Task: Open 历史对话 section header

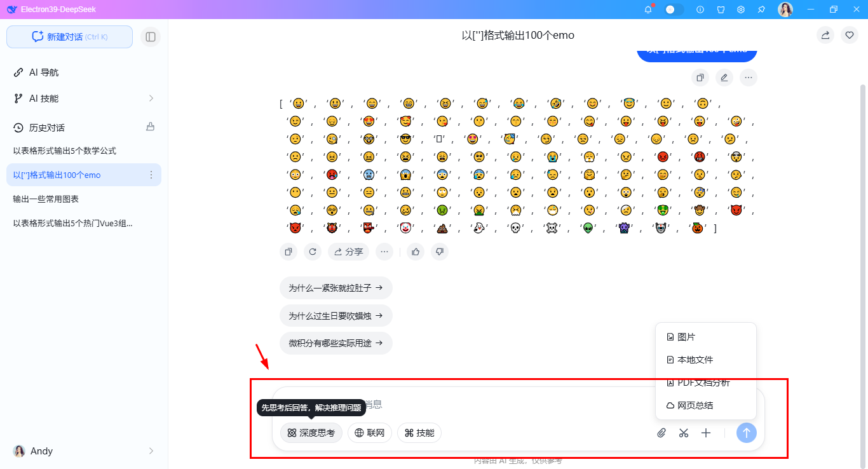Action: (47, 127)
